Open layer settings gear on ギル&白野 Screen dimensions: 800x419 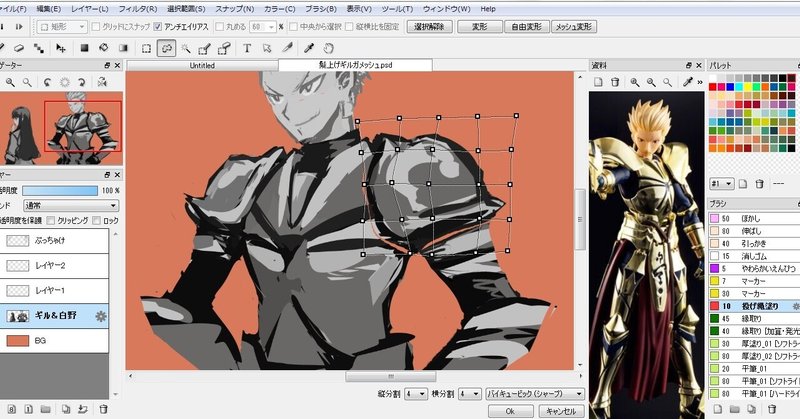(x=101, y=316)
